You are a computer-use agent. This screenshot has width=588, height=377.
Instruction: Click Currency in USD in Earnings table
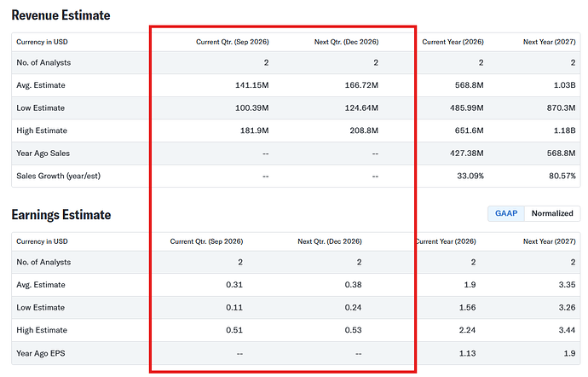coord(42,241)
